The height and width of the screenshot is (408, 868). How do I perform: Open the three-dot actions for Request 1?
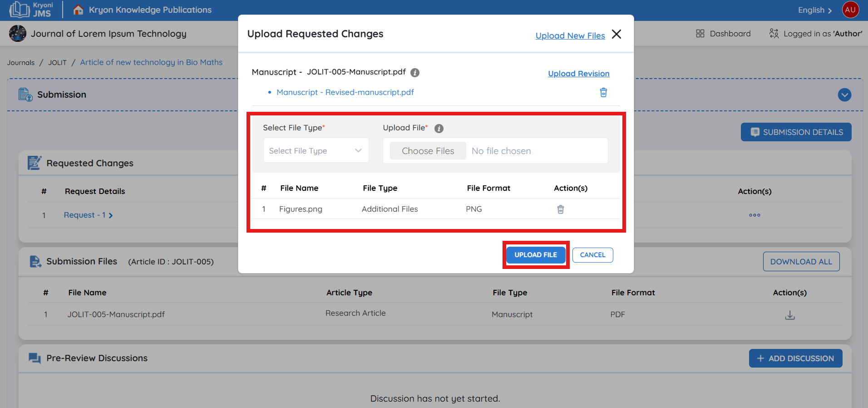coord(755,215)
